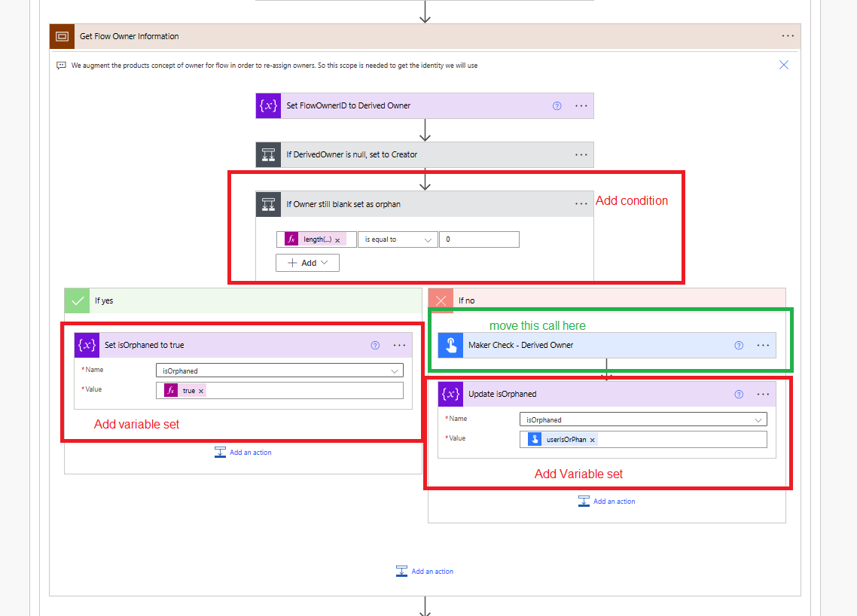Viewport: 857px width, 616px height.
Task: Select the comment bubble icon on the scope note
Action: coord(61,66)
